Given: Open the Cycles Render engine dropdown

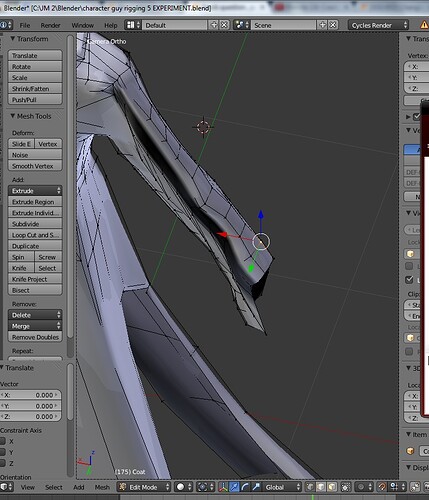Looking at the screenshot, I should pos(378,25).
